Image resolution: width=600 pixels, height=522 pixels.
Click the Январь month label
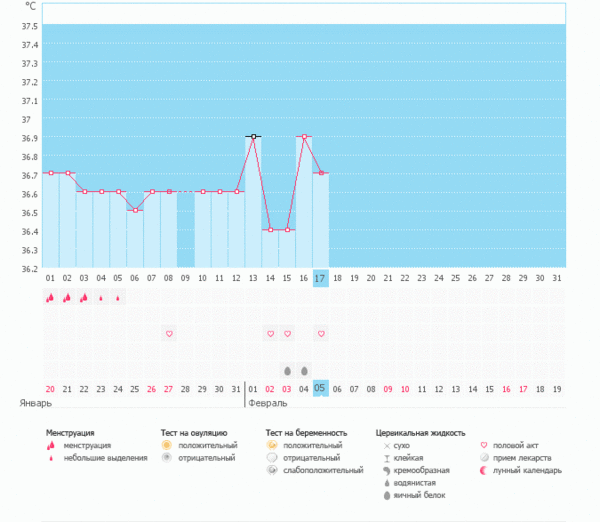36,403
